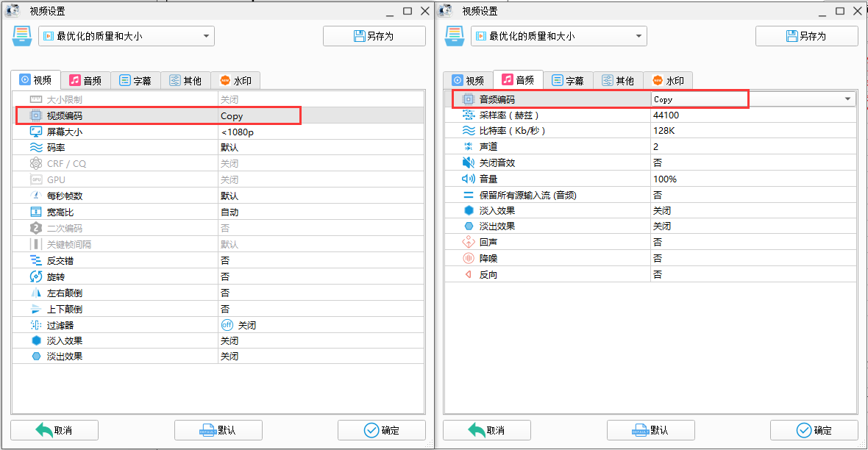Click the 降噪 noise reduction icon
Viewport: 868px width, 450px height.
coord(469,258)
